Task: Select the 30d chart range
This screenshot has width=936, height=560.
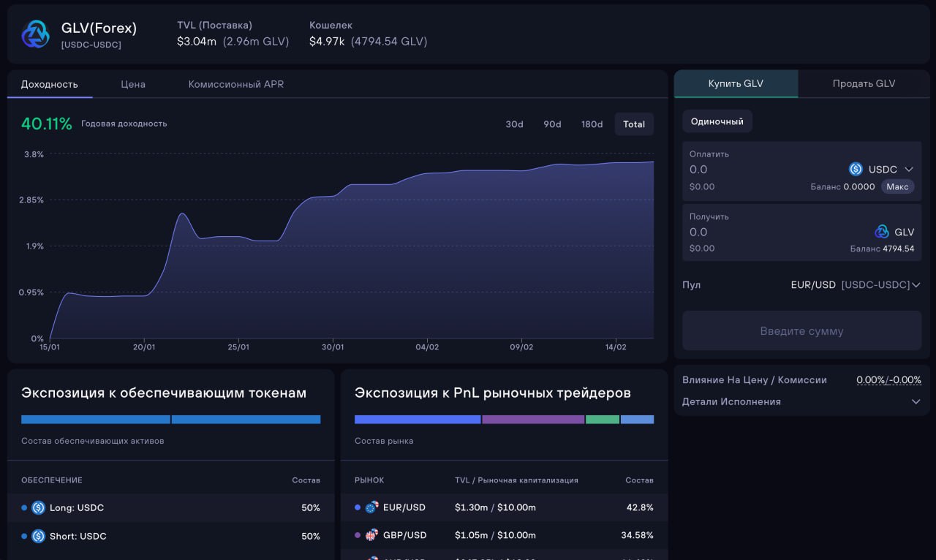Action: click(514, 124)
